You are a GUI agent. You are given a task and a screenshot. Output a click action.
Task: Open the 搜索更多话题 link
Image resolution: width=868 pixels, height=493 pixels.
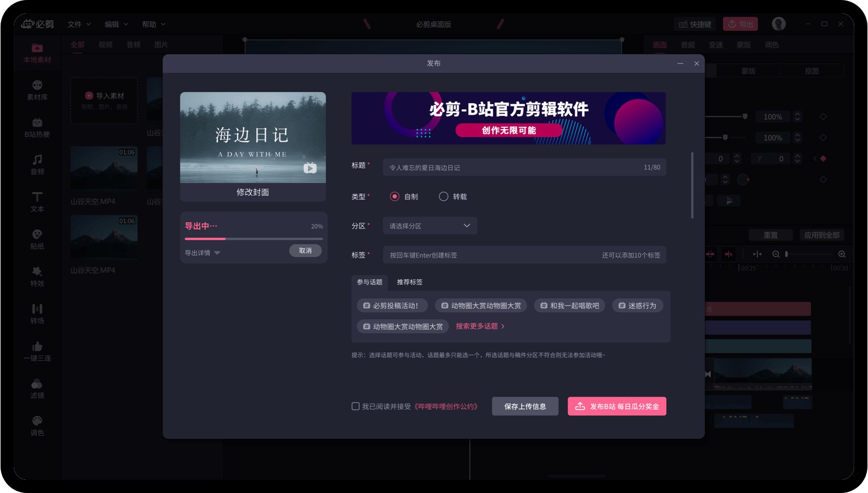(480, 326)
